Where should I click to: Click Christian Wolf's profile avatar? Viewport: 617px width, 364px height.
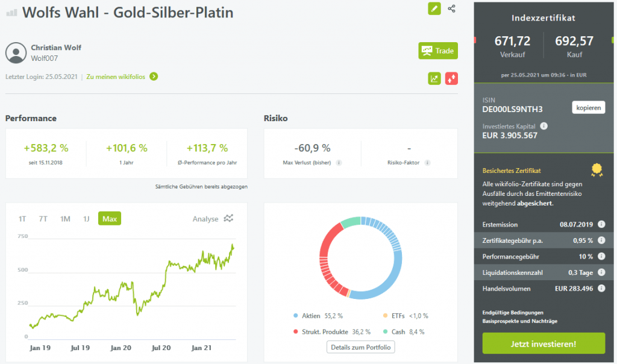pos(16,53)
